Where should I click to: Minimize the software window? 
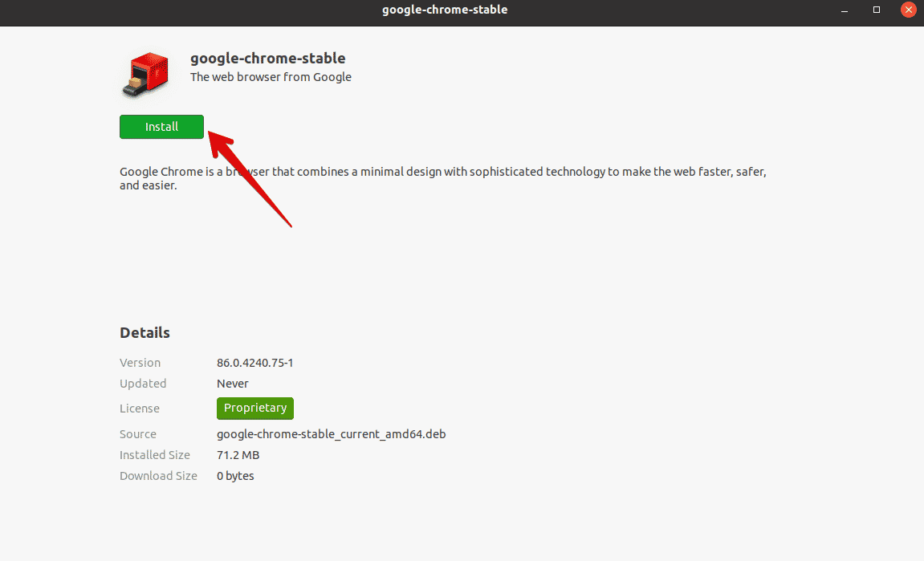[x=845, y=10]
